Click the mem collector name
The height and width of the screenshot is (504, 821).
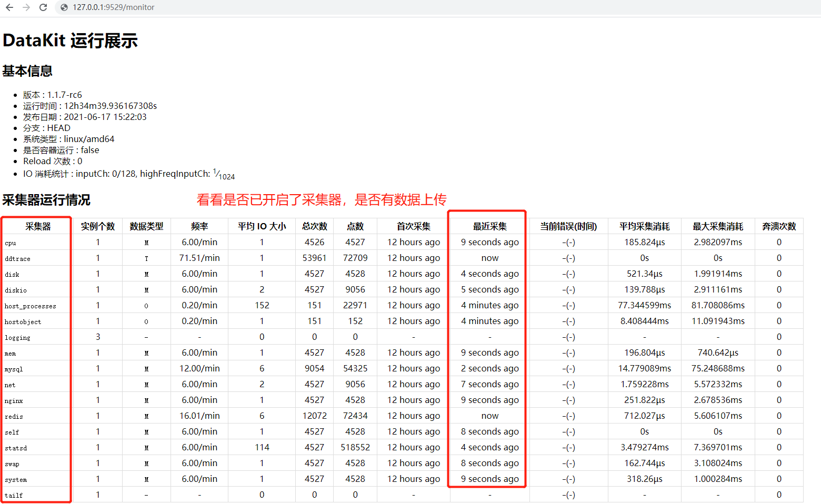click(10, 354)
